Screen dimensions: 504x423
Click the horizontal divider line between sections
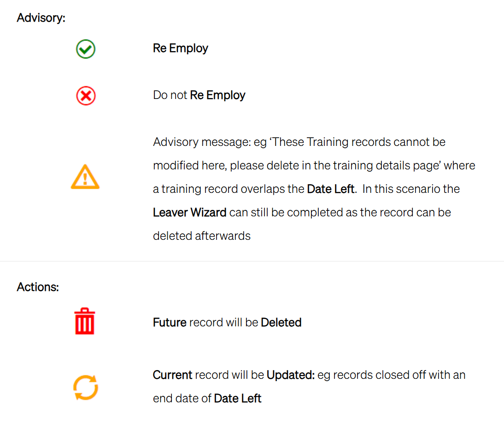252,261
